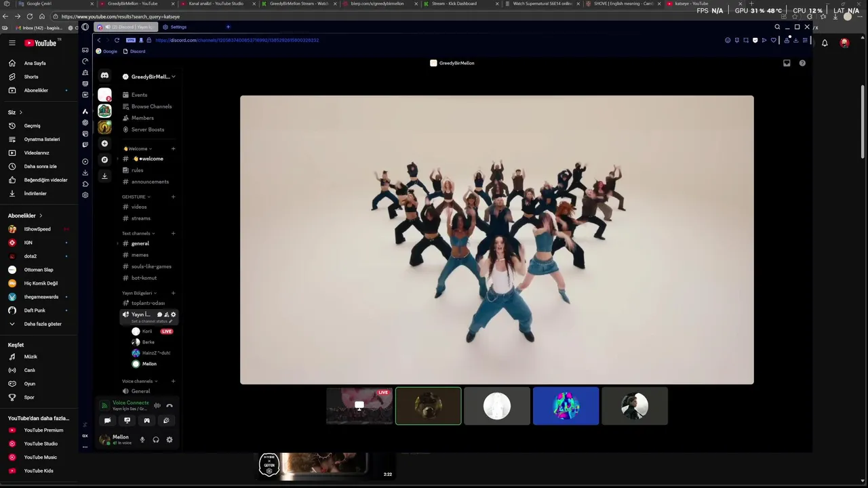This screenshot has height=488, width=868.
Task: Mute microphone next to Mellon
Action: tap(142, 440)
